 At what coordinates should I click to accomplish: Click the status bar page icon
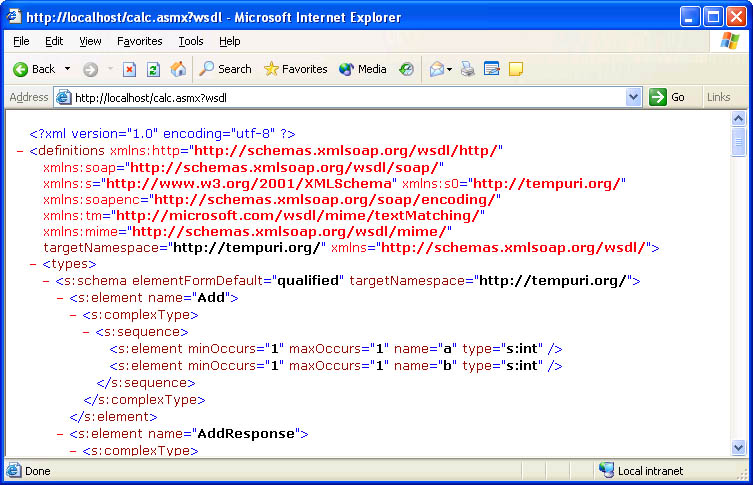(x=13, y=470)
